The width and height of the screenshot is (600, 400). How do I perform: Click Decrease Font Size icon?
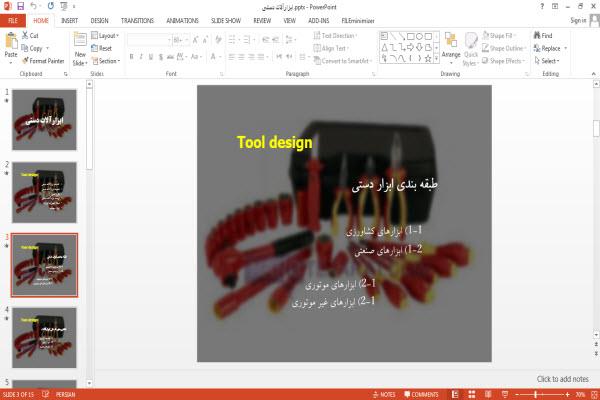coord(205,40)
